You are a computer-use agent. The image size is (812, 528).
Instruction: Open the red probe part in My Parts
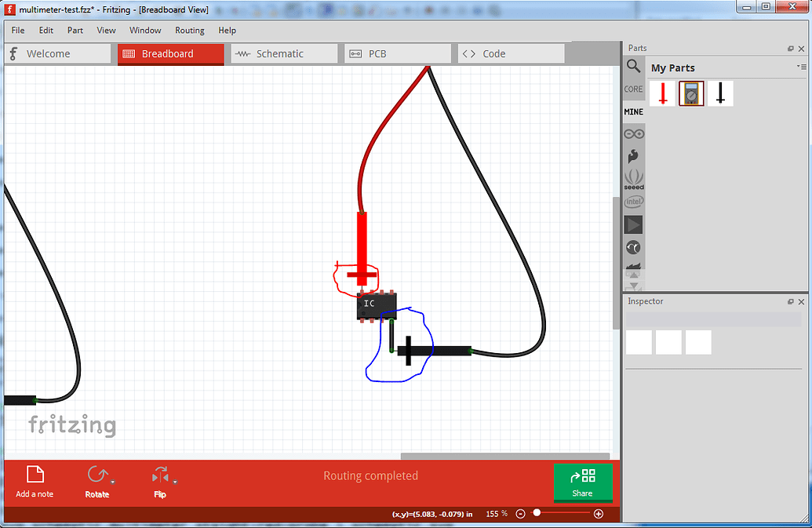[x=663, y=93]
